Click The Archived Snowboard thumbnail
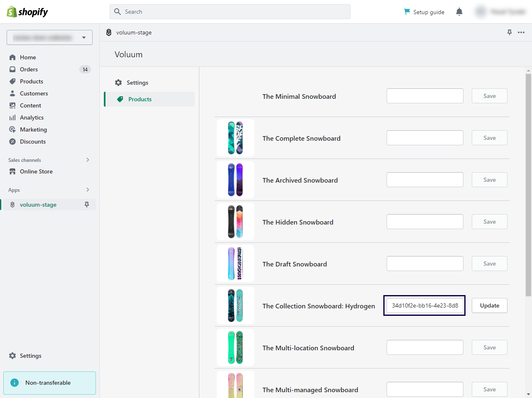This screenshot has width=532, height=398. coord(235,180)
